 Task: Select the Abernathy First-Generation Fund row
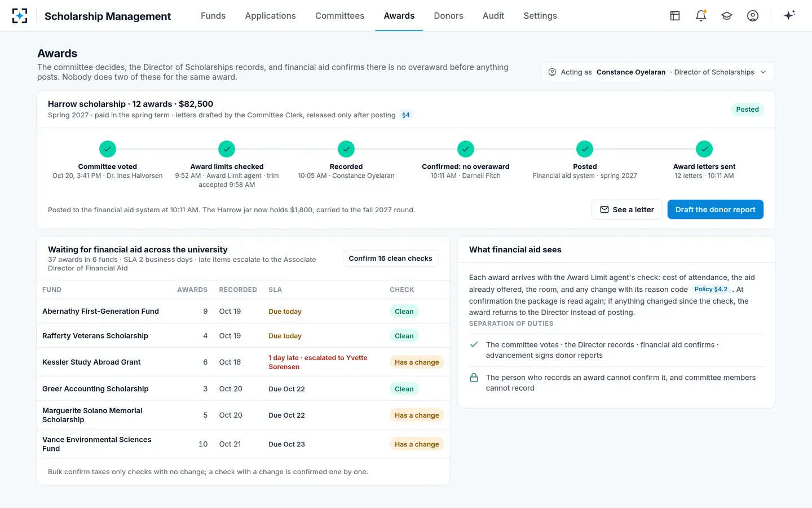coord(243,312)
